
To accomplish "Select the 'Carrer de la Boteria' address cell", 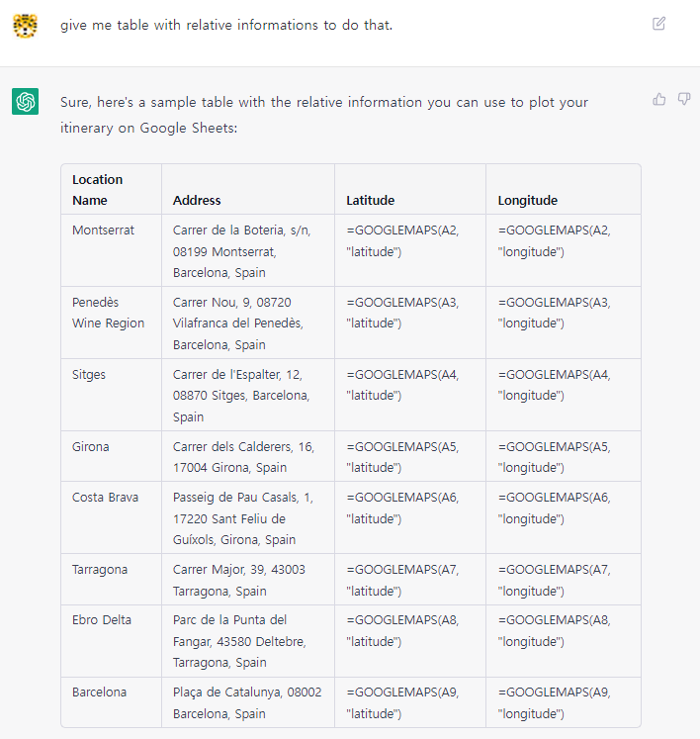I will (x=248, y=250).
